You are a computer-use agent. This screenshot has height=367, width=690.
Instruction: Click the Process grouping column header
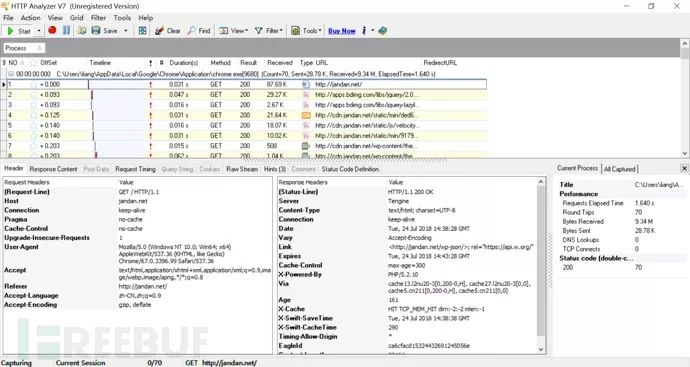point(24,48)
